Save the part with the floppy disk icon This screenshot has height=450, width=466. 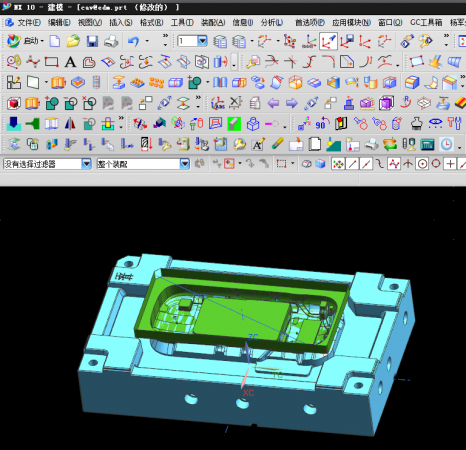point(92,41)
